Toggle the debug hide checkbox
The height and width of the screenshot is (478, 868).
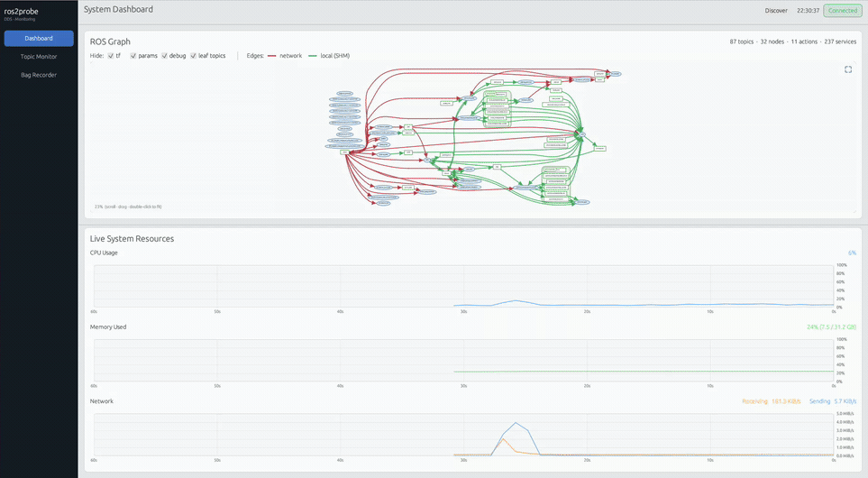pyautogui.click(x=164, y=56)
